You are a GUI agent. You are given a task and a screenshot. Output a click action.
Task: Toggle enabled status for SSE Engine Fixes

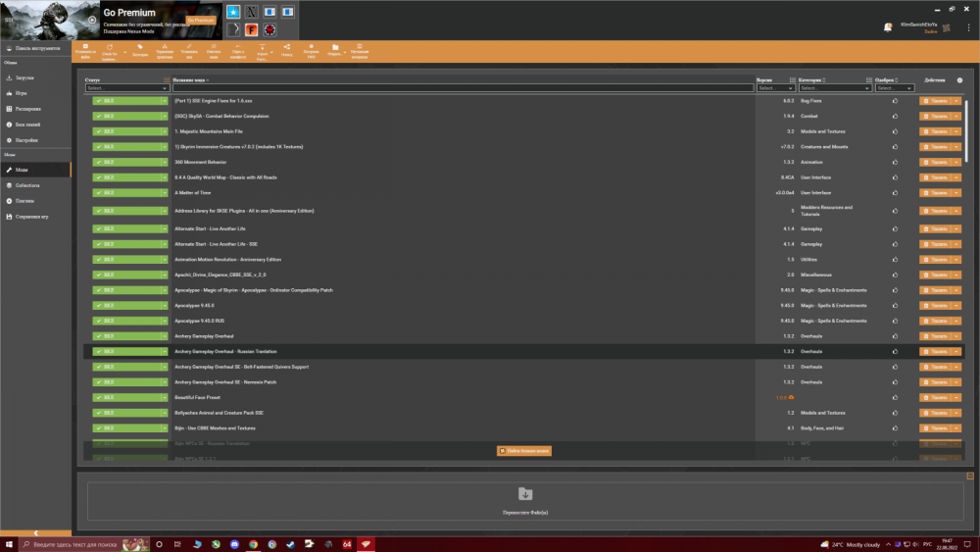pyautogui.click(x=126, y=101)
